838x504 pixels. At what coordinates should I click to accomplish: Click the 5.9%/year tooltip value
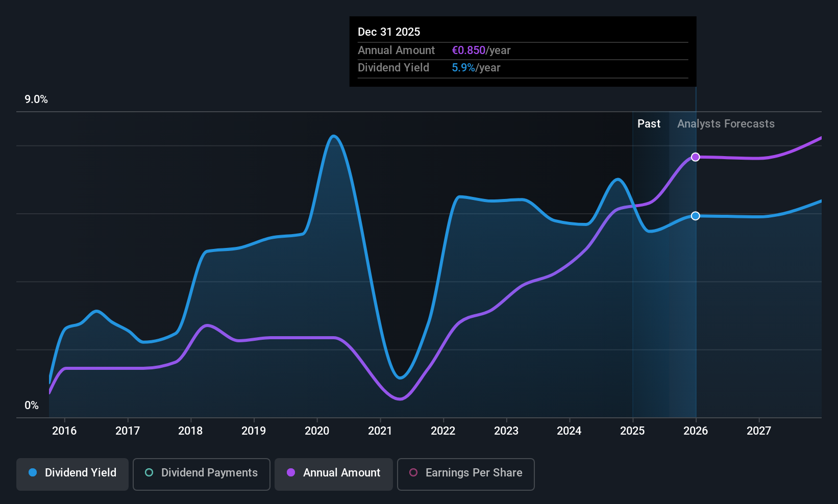click(x=476, y=68)
